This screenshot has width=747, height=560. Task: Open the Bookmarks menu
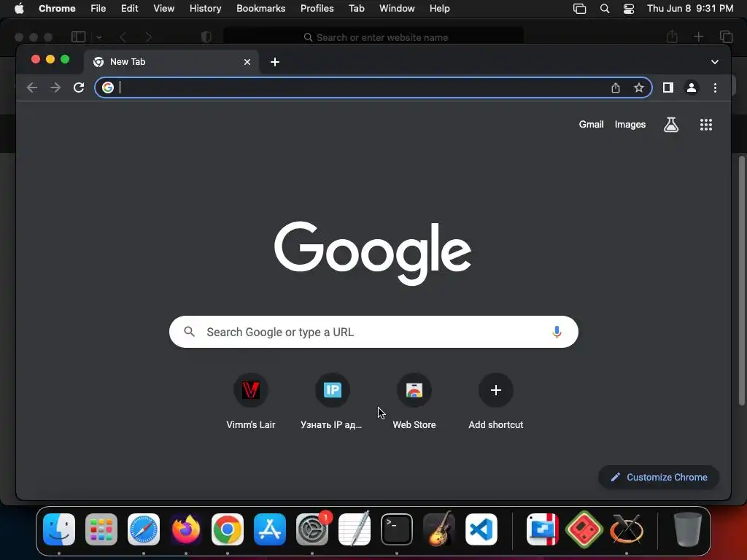(x=260, y=9)
